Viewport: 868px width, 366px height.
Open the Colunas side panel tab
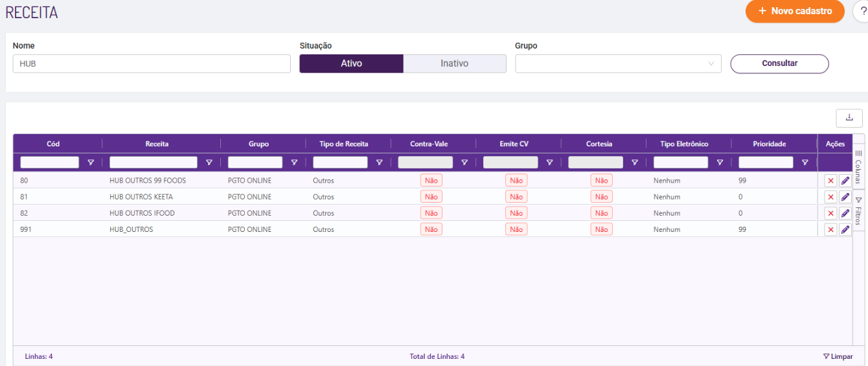tap(858, 166)
